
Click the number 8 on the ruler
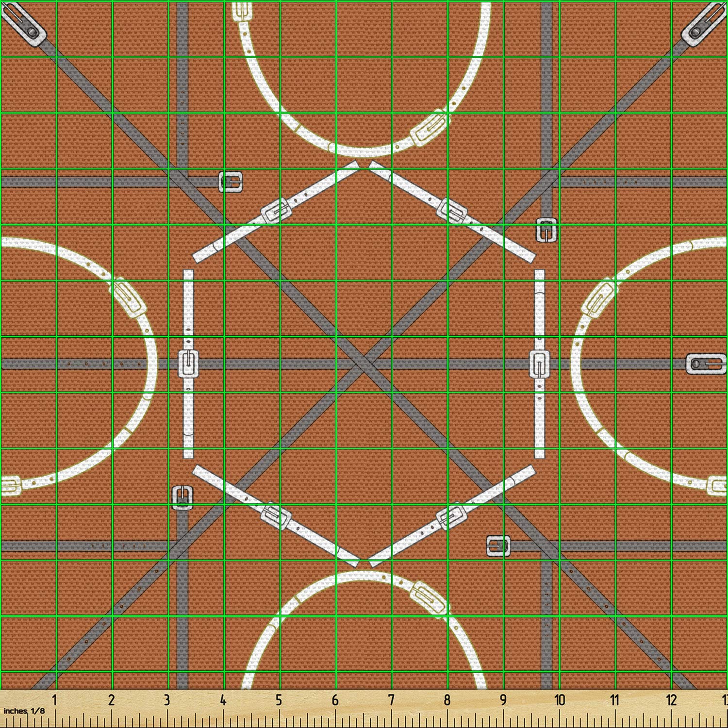click(447, 700)
